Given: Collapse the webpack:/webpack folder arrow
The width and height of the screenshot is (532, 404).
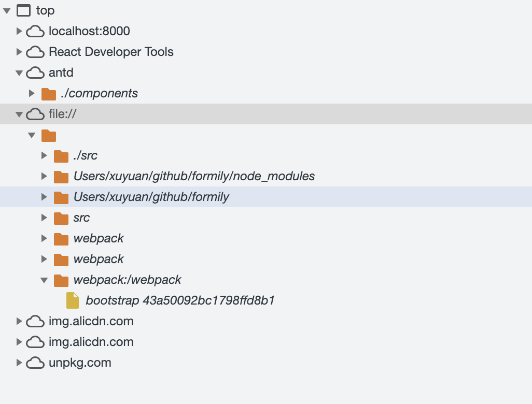Looking at the screenshot, I should coord(44,280).
